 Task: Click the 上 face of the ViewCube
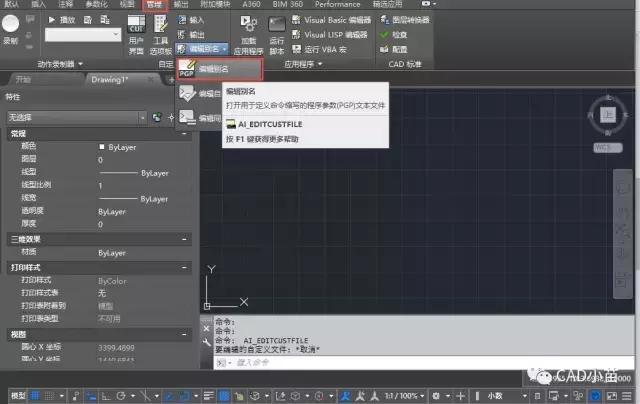[x=608, y=115]
